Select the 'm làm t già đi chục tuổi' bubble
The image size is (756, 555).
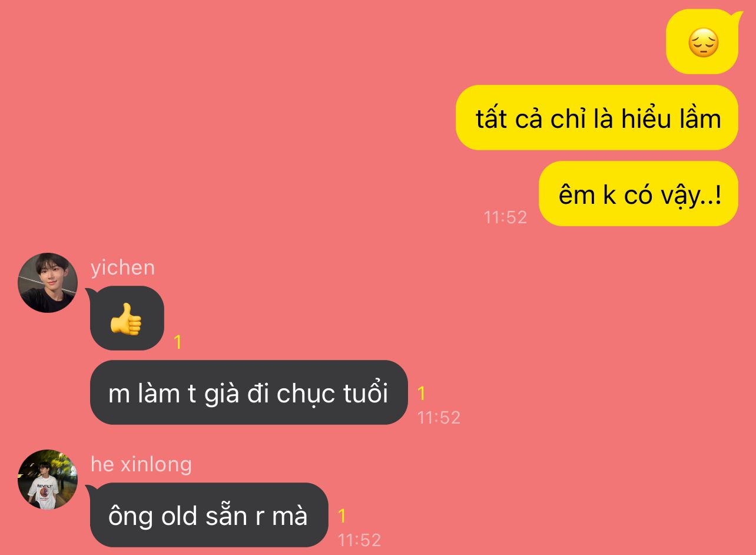[248, 392]
